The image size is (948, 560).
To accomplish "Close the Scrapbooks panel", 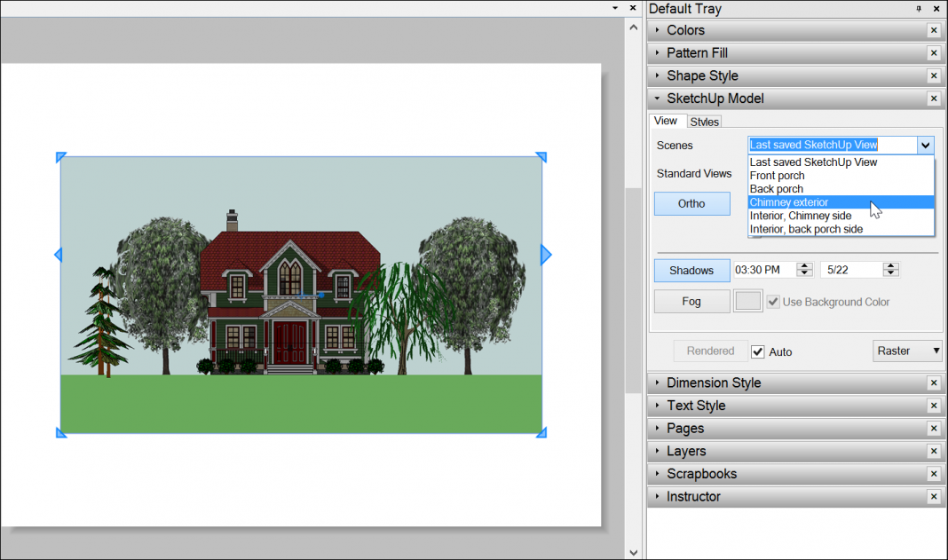I will coord(933,473).
